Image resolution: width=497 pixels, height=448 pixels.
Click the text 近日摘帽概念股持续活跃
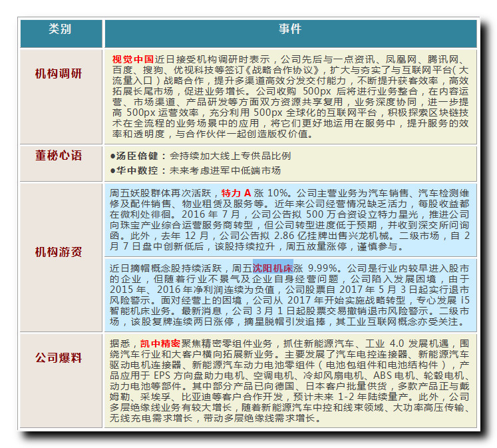166,268
